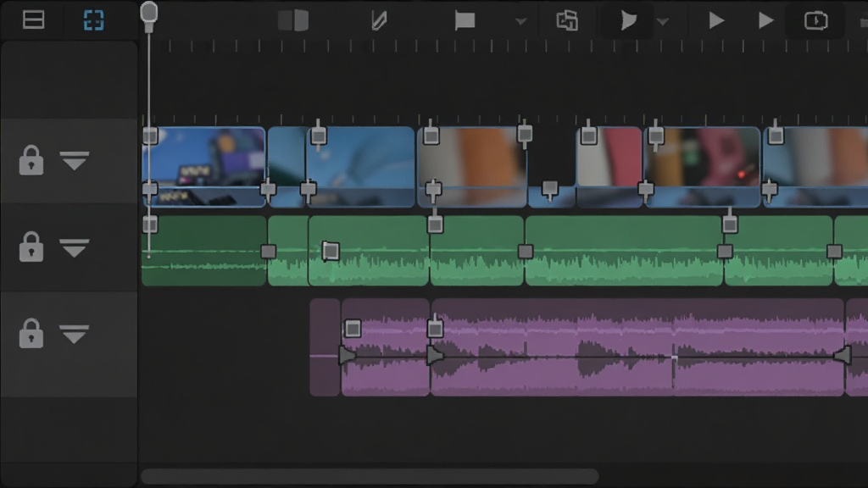This screenshot has width=868, height=488.
Task: Toggle the loop playback icon
Action: 815,20
